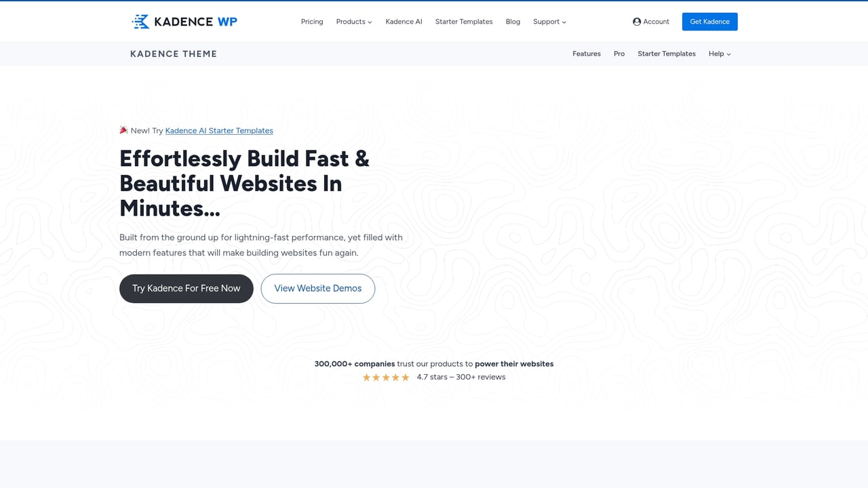868x488 pixels.
Task: Click the last star in the rating row
Action: (405, 377)
